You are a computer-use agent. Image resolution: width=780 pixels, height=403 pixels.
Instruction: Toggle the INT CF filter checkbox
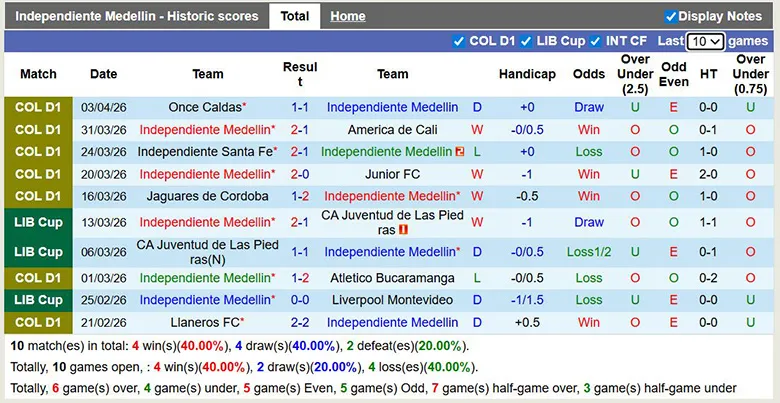click(x=595, y=41)
